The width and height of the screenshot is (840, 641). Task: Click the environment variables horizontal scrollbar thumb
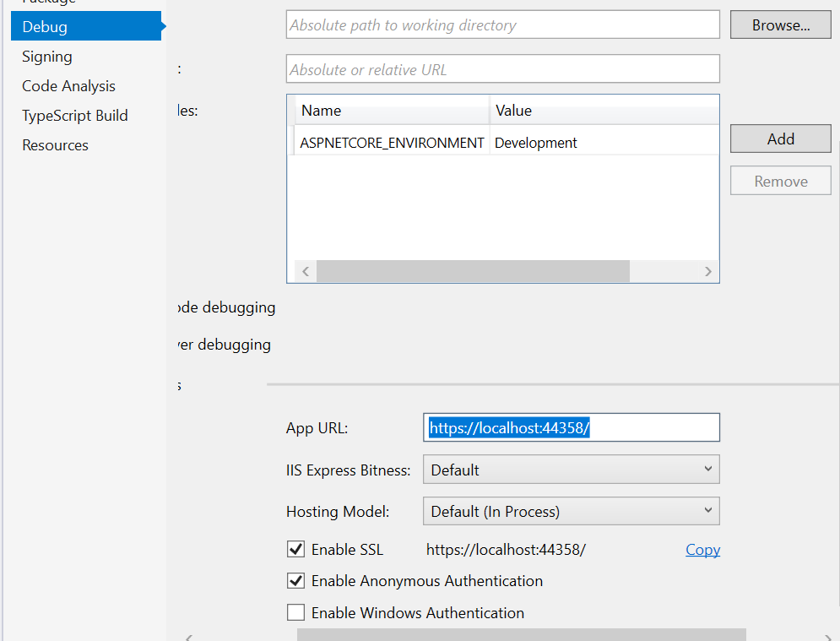coord(473,271)
